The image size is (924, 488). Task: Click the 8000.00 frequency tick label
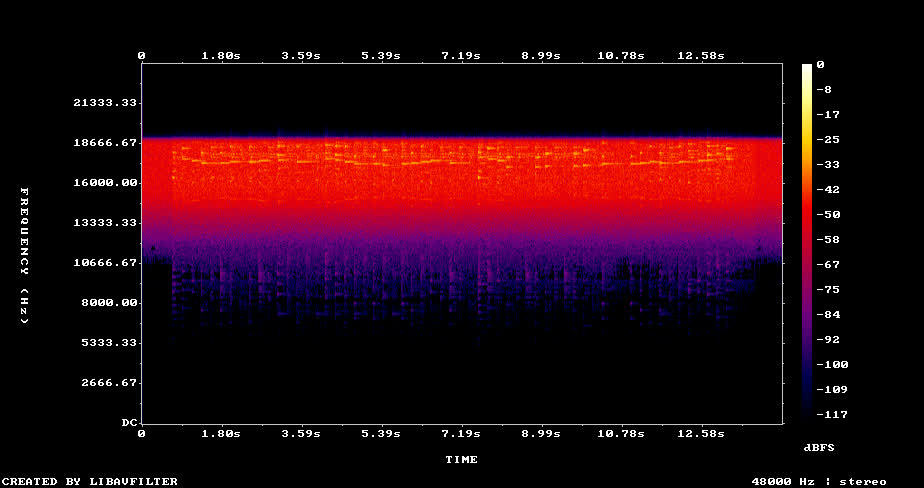click(x=110, y=303)
